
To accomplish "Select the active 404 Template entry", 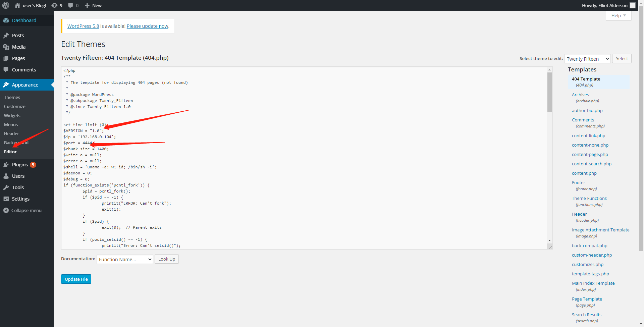I will pos(599,82).
